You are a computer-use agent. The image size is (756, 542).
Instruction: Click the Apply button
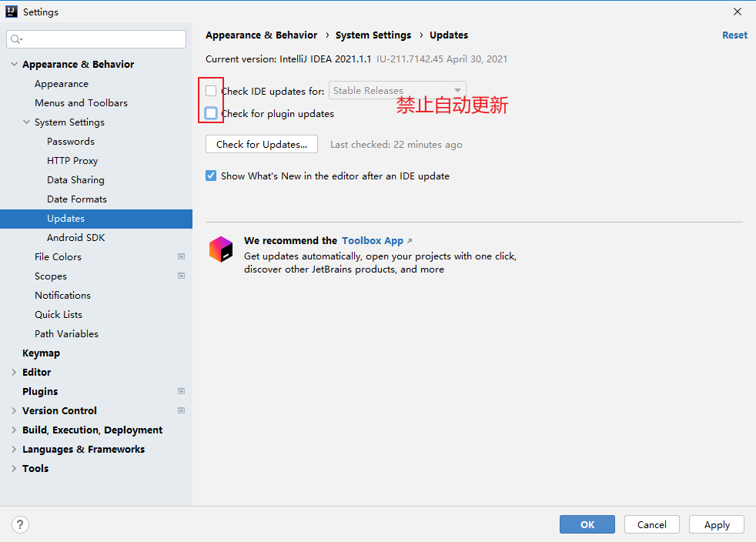tap(717, 524)
